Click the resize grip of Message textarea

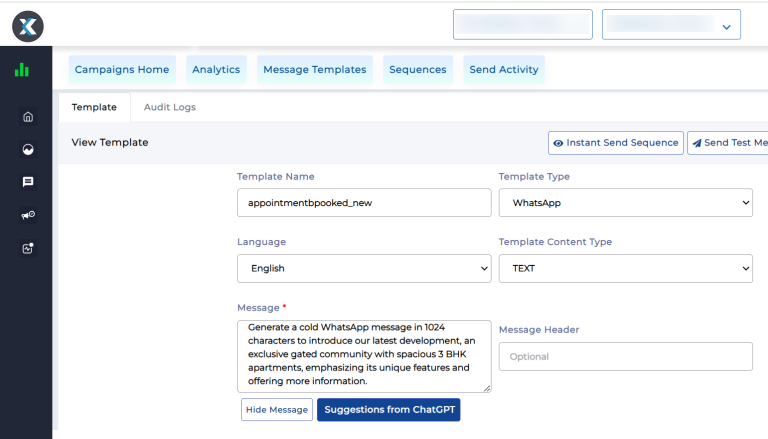click(486, 388)
